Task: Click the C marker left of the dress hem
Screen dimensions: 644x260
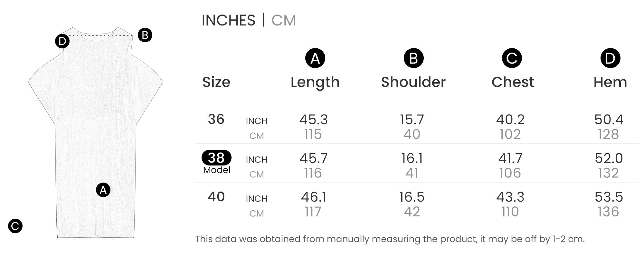Action: pos(15,226)
